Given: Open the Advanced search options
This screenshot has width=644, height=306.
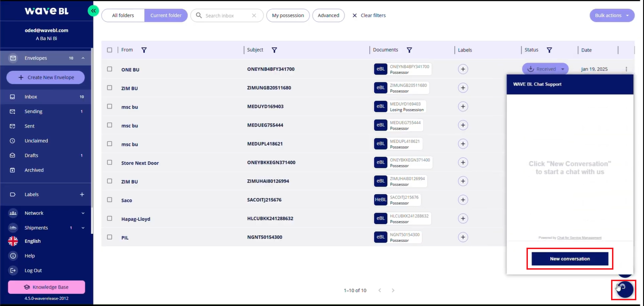Looking at the screenshot, I should (329, 15).
